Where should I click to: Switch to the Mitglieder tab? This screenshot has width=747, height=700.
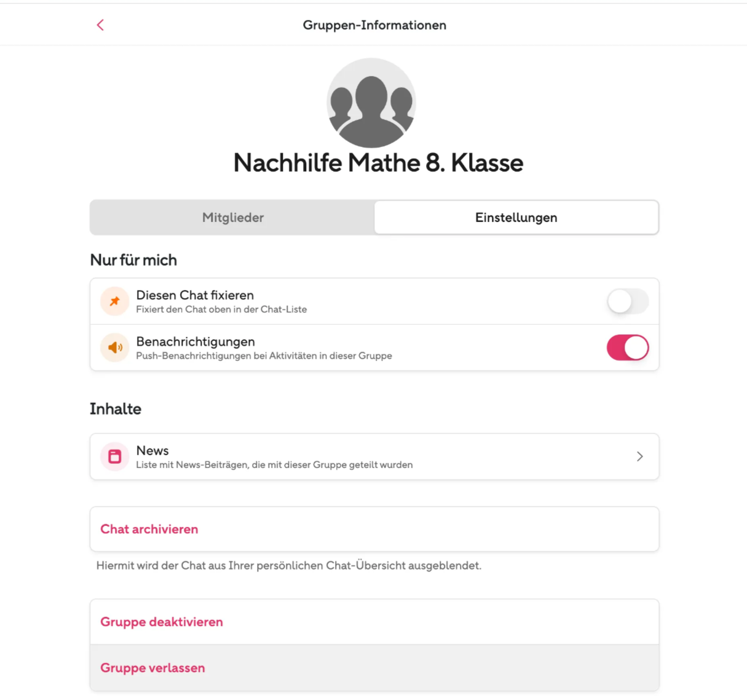click(232, 217)
